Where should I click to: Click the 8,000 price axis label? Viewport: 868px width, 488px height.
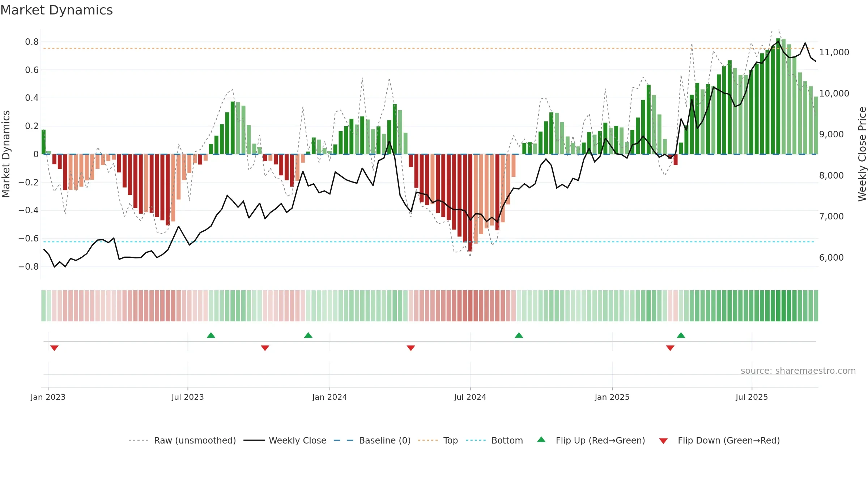coord(831,176)
